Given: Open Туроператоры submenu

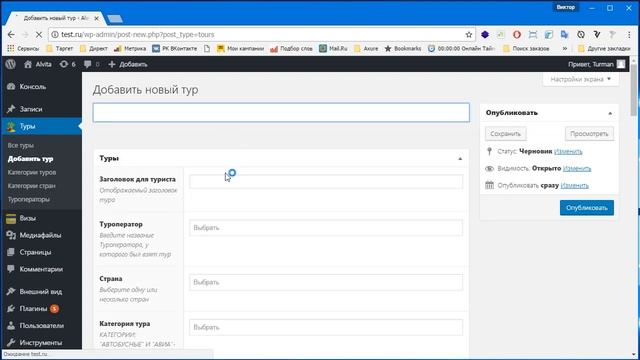Looking at the screenshot, I should (29, 199).
